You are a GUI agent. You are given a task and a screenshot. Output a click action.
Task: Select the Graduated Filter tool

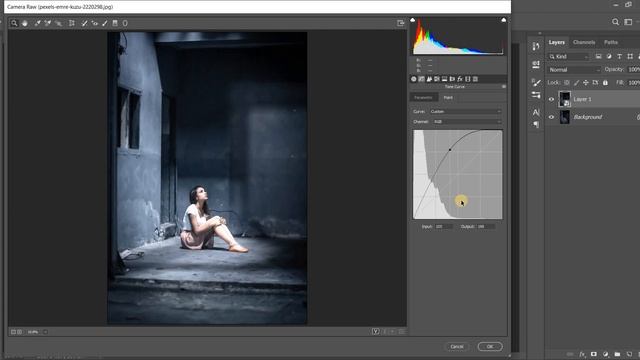coord(115,23)
